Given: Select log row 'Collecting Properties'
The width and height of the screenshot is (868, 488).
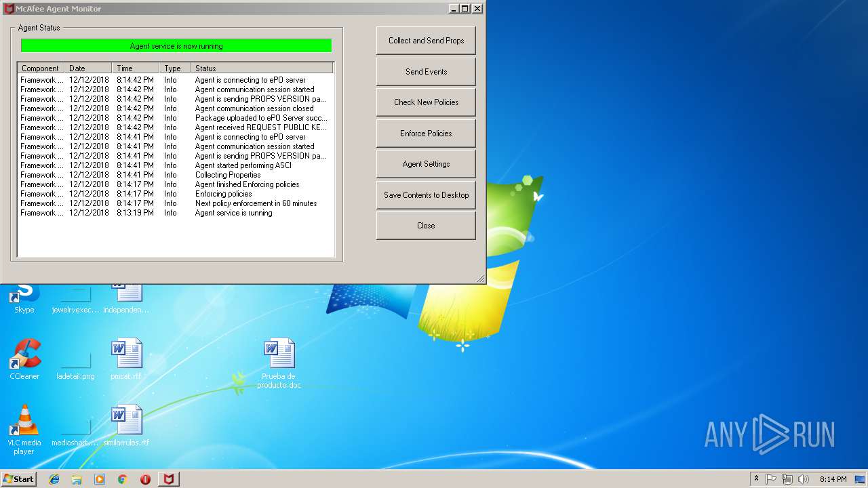Looking at the screenshot, I should (176, 175).
